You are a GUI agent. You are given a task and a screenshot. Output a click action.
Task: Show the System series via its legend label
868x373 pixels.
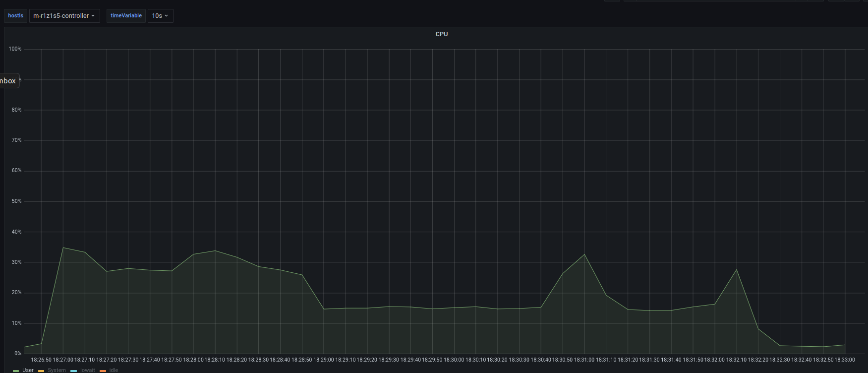click(57, 370)
